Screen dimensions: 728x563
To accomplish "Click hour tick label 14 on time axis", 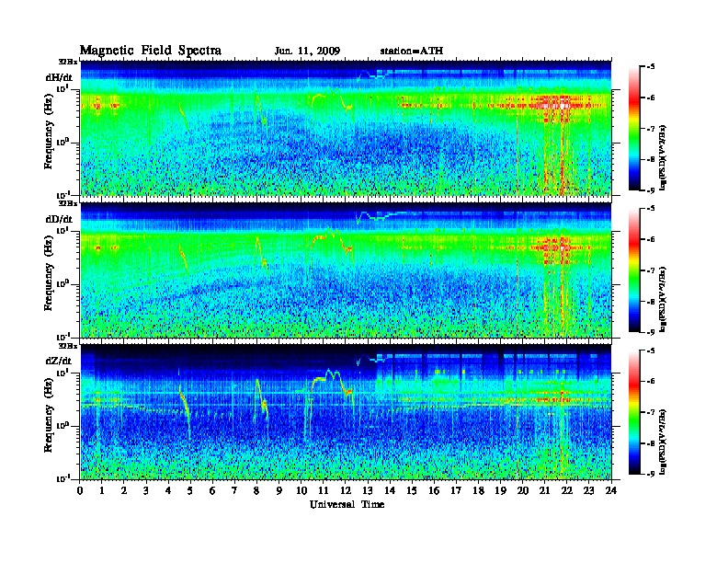I will [x=390, y=491].
